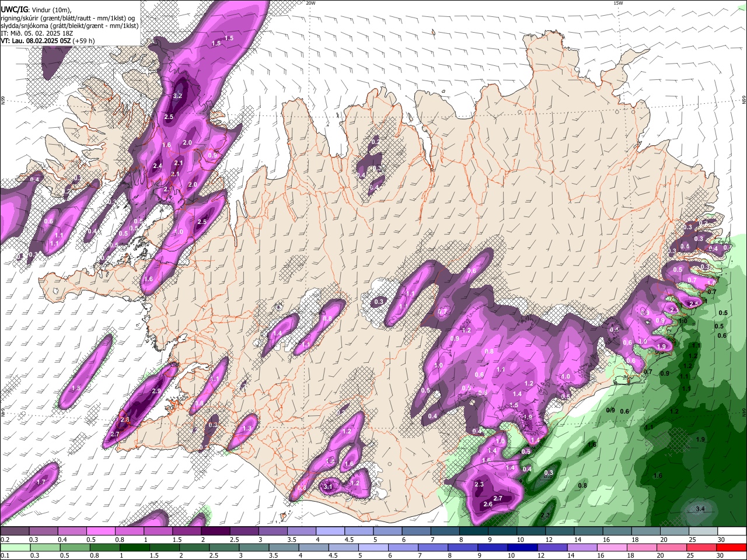Viewport: 747px width, 560px height.
Task: Click the 2.4 snowfall value on the map
Action: tap(158, 166)
